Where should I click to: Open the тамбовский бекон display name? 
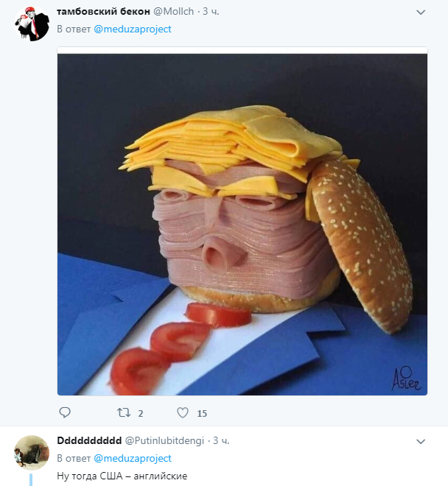click(103, 13)
